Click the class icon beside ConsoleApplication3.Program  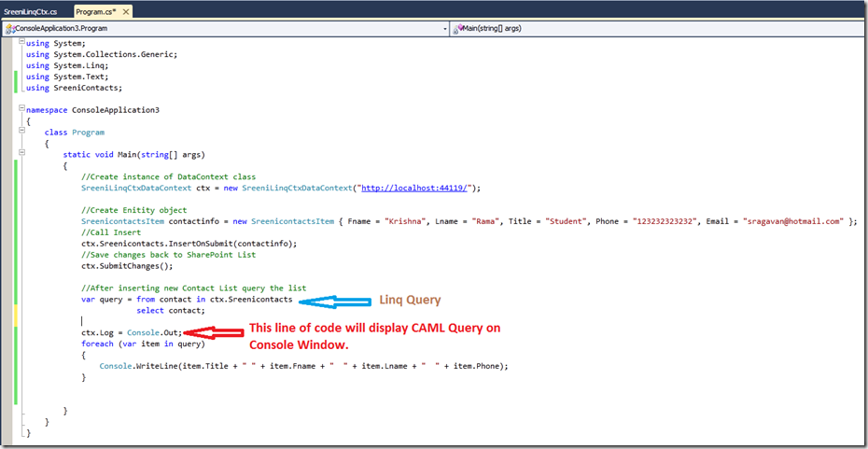(10, 28)
